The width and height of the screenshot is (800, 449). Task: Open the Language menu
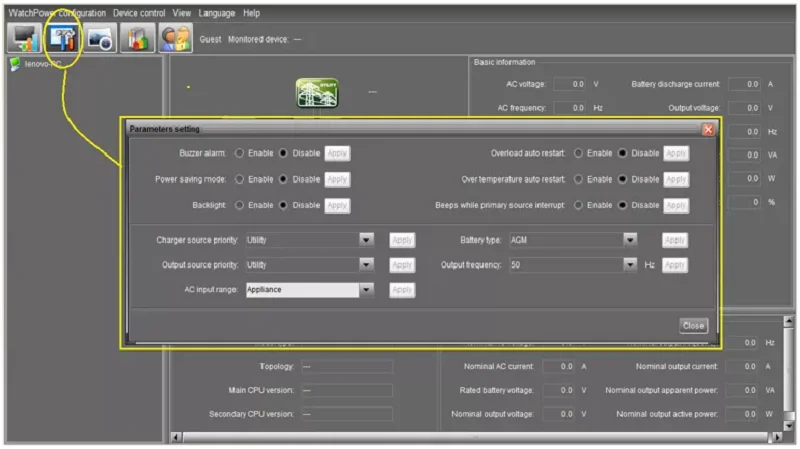pyautogui.click(x=216, y=13)
